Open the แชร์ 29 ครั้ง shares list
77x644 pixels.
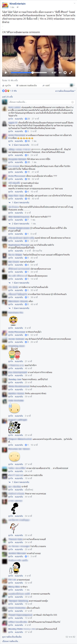(x=7, y=97)
